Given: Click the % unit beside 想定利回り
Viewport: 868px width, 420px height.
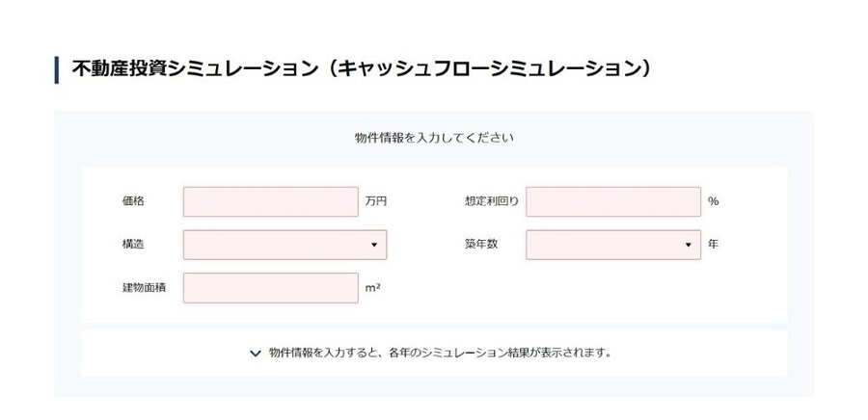Looking at the screenshot, I should (x=714, y=201).
